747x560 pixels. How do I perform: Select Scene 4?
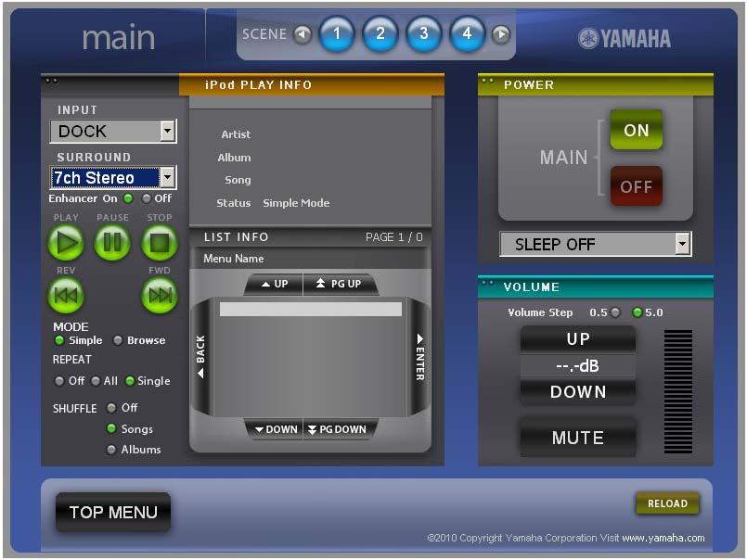(467, 33)
